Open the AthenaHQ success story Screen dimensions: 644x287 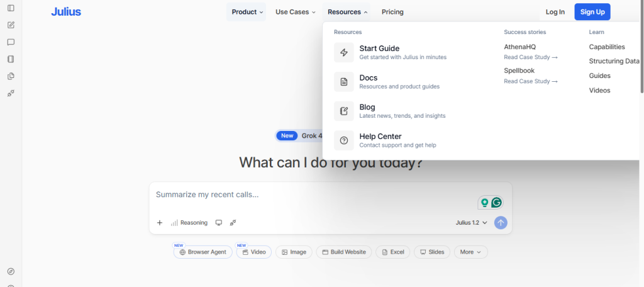(519, 47)
